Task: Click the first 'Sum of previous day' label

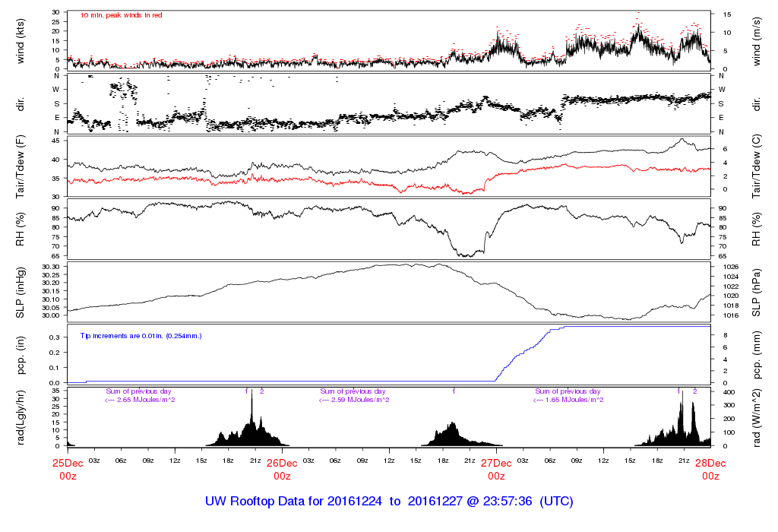Action: (138, 391)
